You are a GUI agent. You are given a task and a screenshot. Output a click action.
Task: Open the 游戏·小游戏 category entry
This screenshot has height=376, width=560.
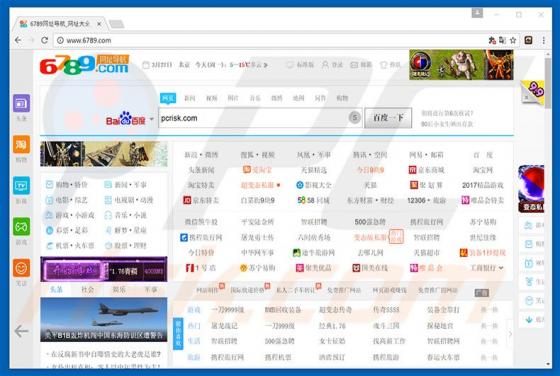pyautogui.click(x=70, y=215)
